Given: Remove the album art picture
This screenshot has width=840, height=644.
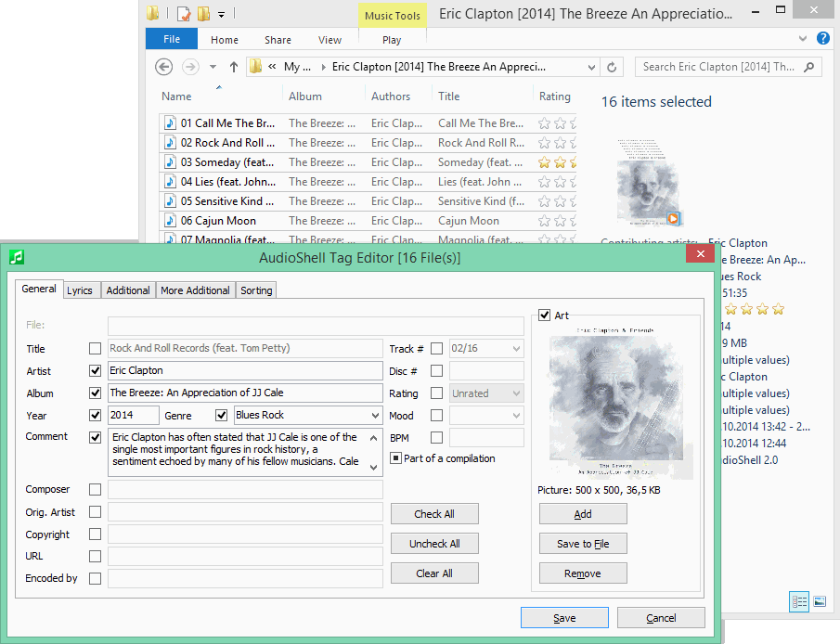Looking at the screenshot, I should tap(583, 573).
